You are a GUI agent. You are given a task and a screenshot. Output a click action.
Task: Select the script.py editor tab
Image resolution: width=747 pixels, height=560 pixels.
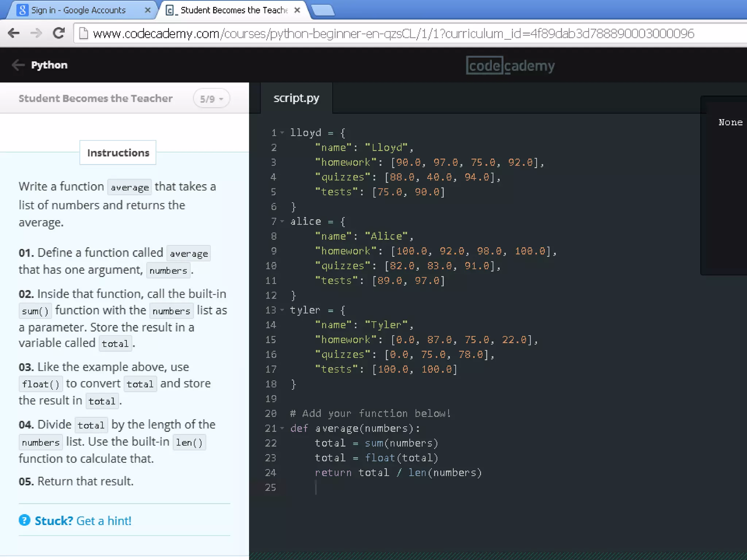[296, 98]
